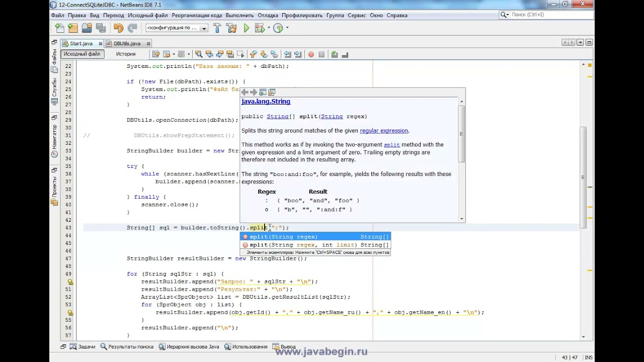The width and height of the screenshot is (644, 362).
Task: Open the Файл menu
Action: click(x=57, y=15)
